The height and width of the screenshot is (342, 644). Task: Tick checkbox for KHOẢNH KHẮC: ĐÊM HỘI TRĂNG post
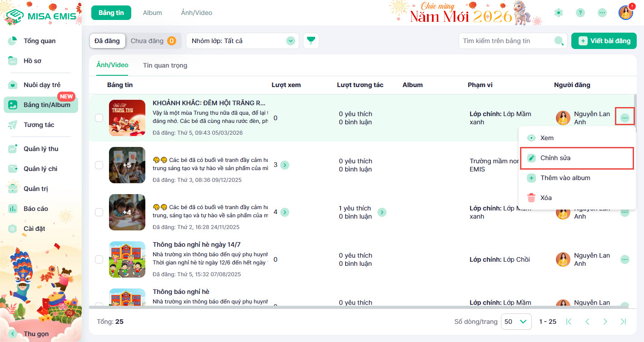(x=99, y=118)
